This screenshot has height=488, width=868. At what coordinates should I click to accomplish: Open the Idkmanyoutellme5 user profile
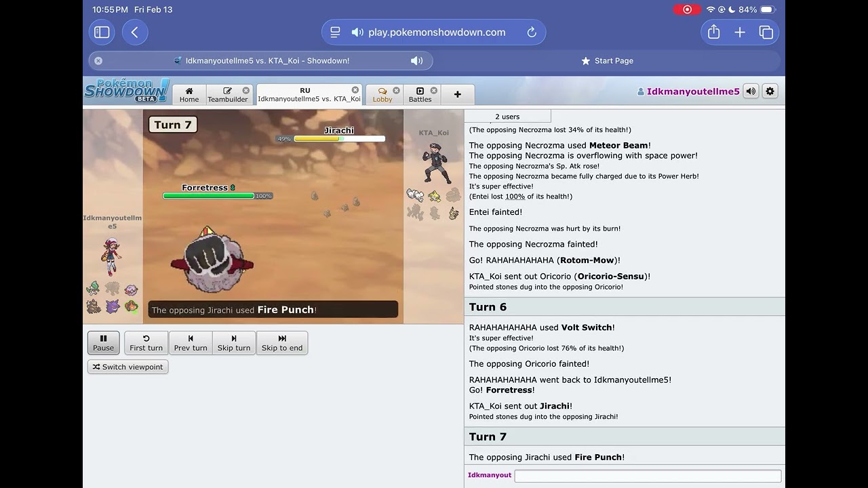(x=688, y=91)
